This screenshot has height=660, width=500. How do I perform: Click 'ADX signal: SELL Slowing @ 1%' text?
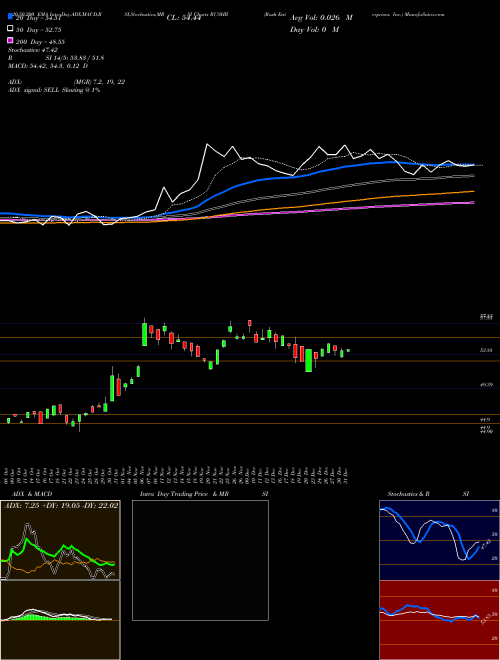click(x=54, y=90)
